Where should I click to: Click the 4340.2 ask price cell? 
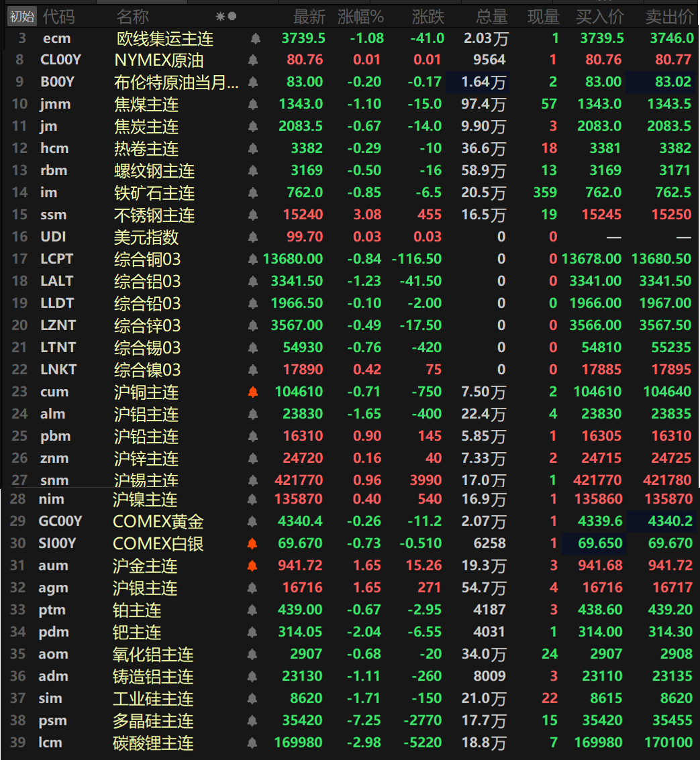click(x=662, y=521)
